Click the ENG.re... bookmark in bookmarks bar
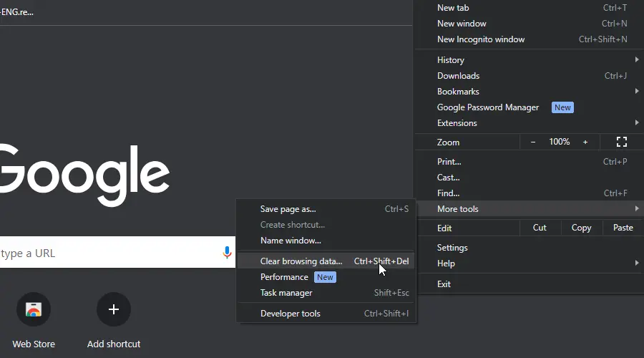Screen dimensions: 644x358 [x=17, y=12]
